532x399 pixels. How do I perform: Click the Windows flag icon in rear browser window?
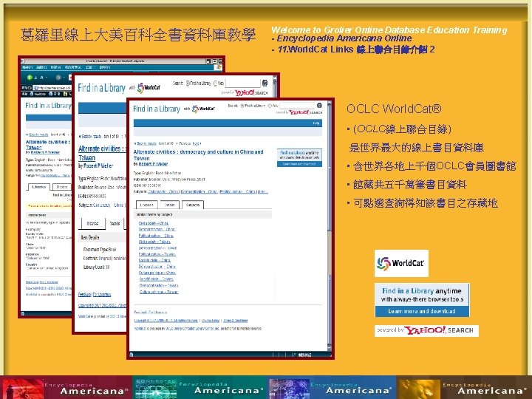219,67
